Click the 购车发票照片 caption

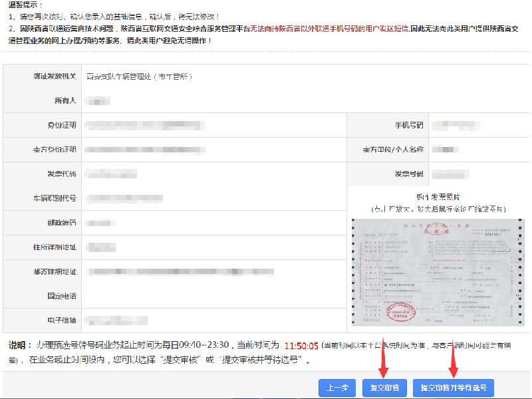tap(438, 197)
